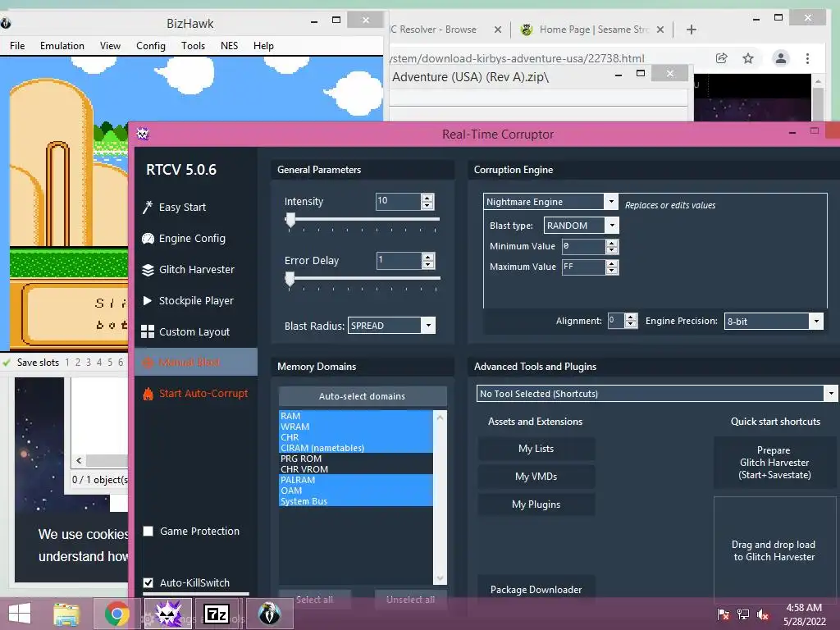Click the Action Center flag tray icon
840x630 pixels.
(x=723, y=614)
